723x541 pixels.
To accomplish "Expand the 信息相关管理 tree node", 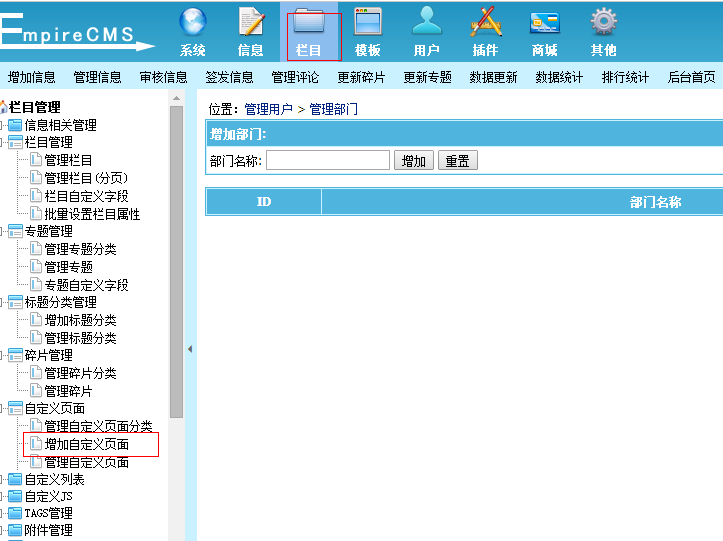I will tap(2, 125).
